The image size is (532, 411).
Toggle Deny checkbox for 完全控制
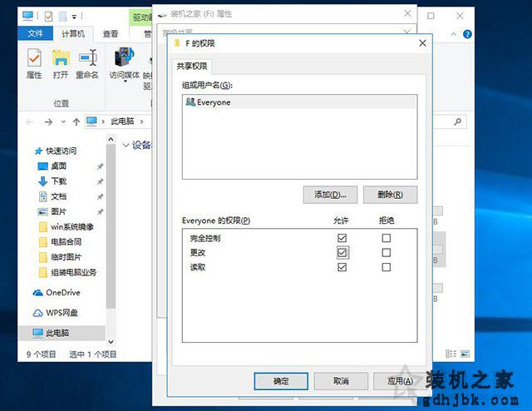point(386,238)
